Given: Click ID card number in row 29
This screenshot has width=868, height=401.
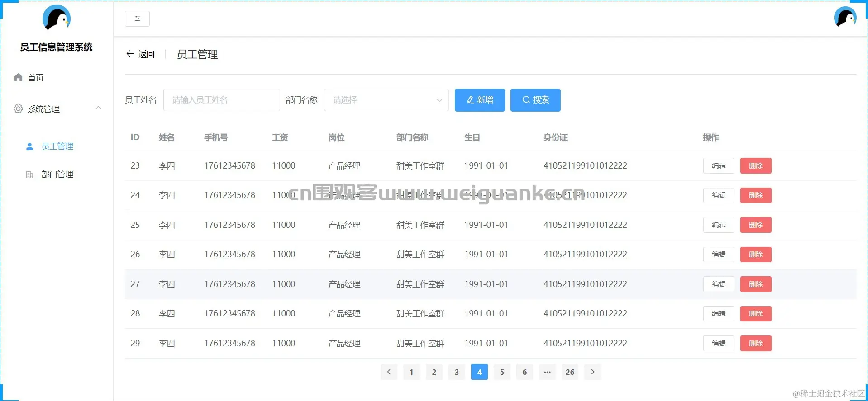Looking at the screenshot, I should (585, 344).
